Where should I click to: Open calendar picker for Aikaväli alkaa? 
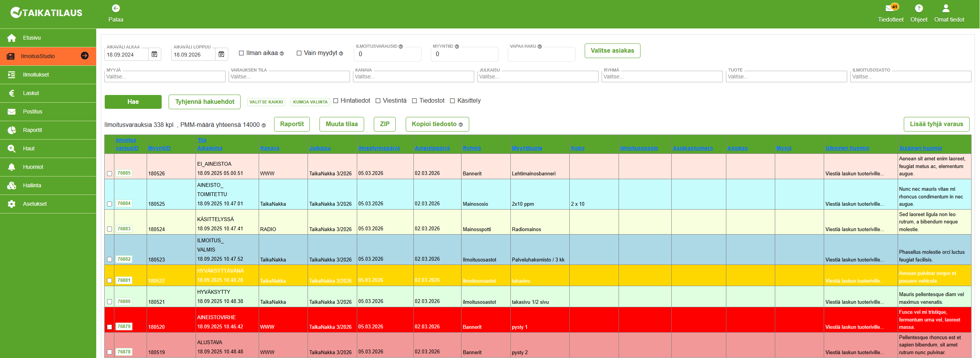pyautogui.click(x=154, y=55)
